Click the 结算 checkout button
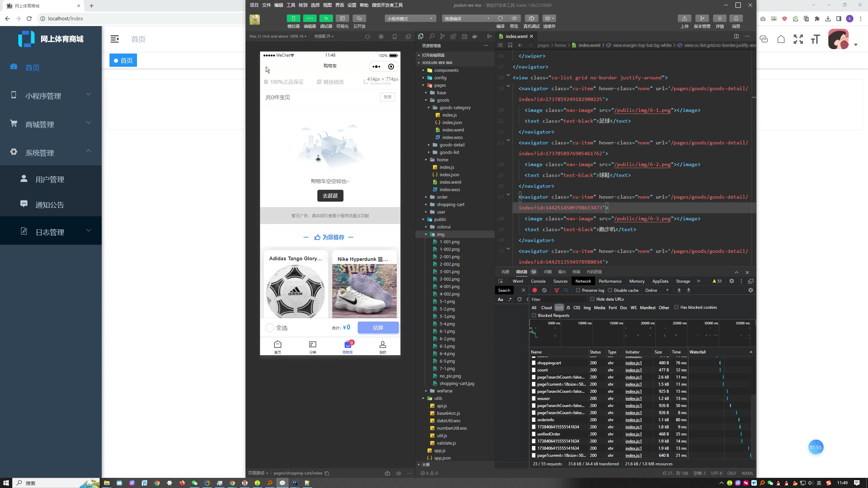The height and width of the screenshot is (488, 868). 378,328
